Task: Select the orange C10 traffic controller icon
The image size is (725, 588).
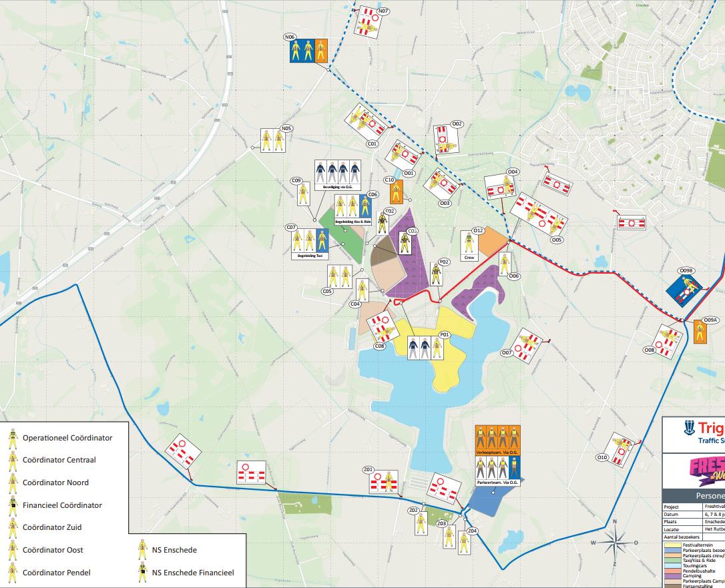Action: [x=395, y=192]
